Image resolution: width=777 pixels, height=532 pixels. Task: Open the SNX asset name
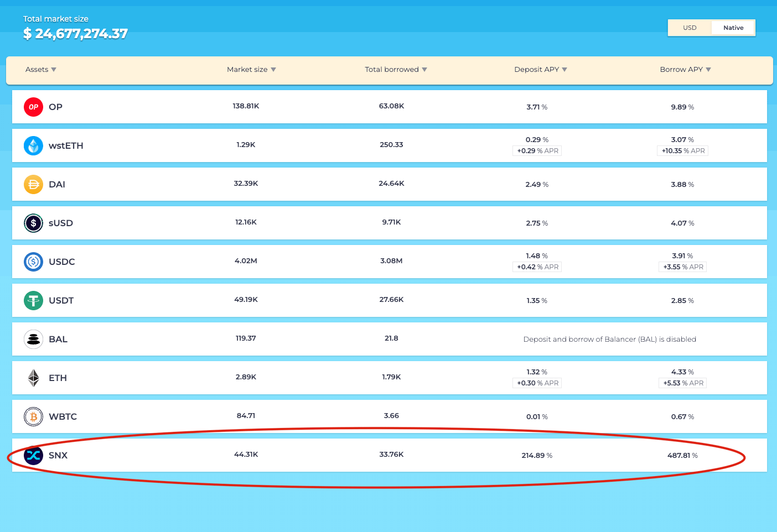tap(58, 455)
